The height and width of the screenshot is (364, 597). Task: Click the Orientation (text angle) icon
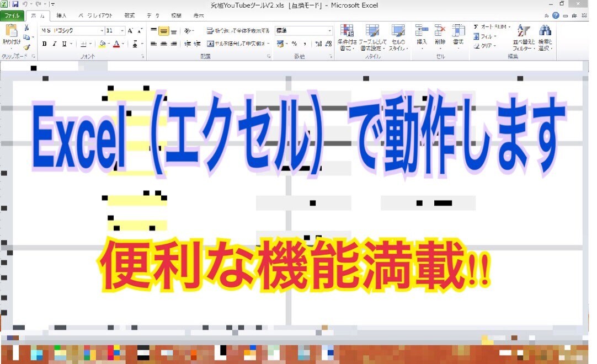point(188,31)
